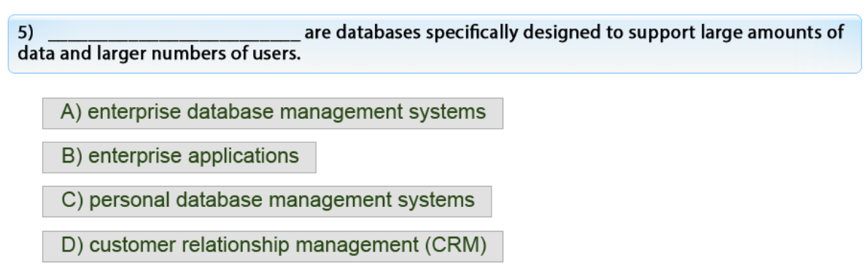Click the 'C)' letter label
The image size is (868, 274).
(72, 200)
